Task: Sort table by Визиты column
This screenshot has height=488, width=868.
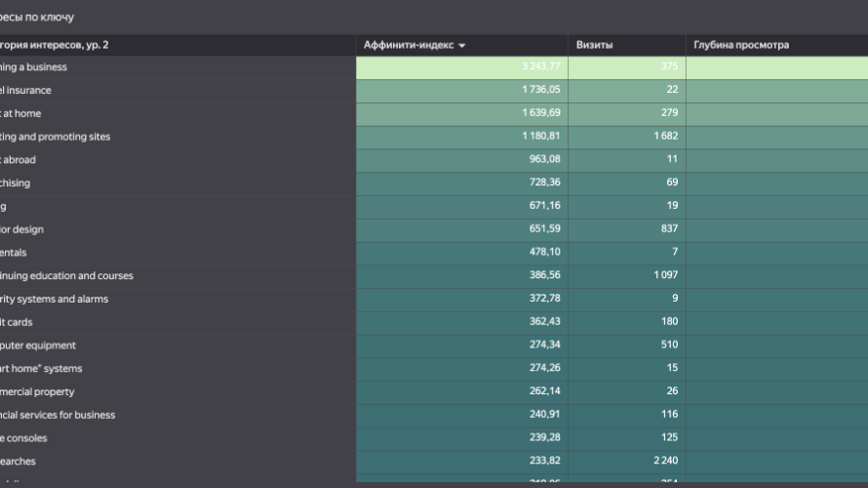Action: click(x=594, y=45)
